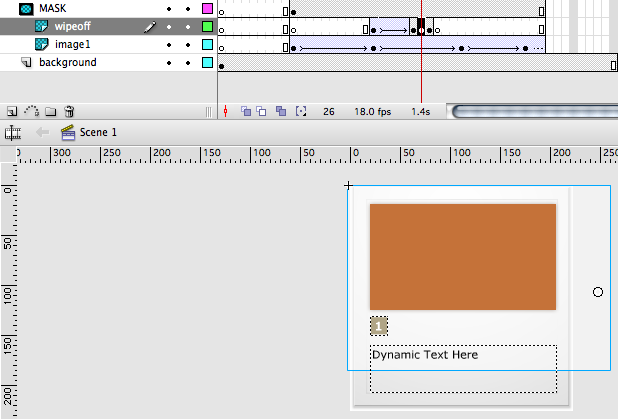Click the small '1' button on stage
The image size is (618, 419).
pos(379,326)
